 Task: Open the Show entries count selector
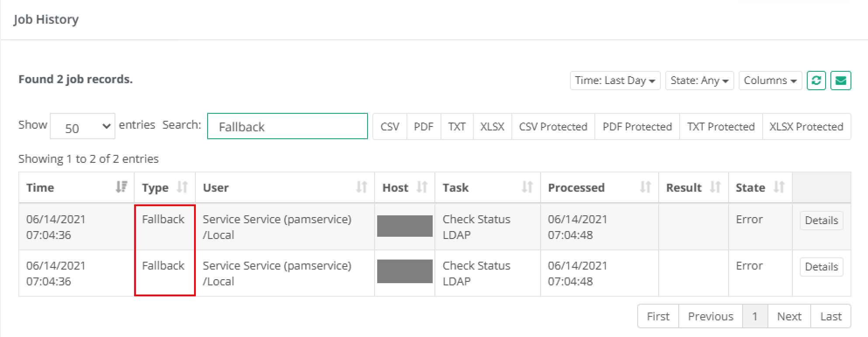(x=83, y=126)
